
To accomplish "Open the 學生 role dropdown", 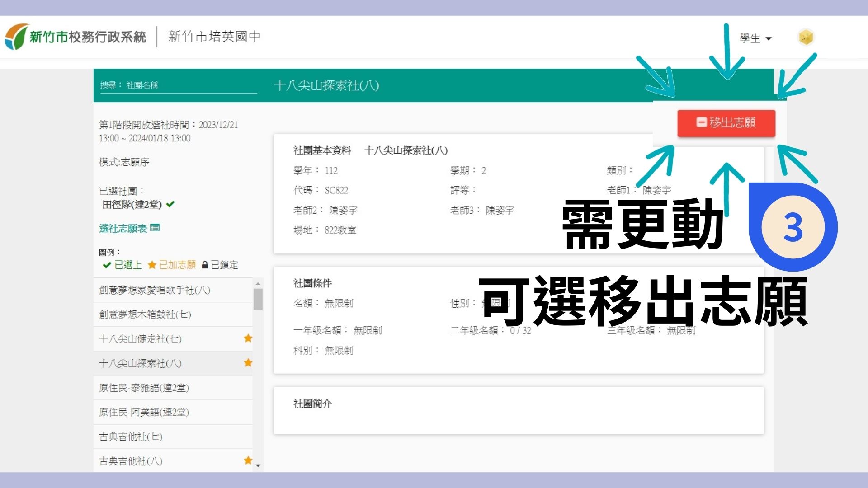I will tap(755, 38).
